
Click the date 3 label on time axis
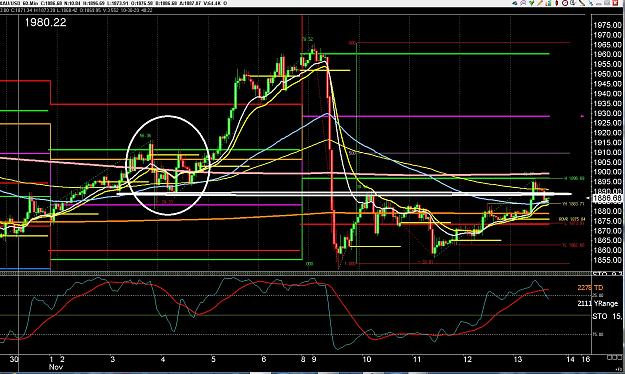[112, 359]
